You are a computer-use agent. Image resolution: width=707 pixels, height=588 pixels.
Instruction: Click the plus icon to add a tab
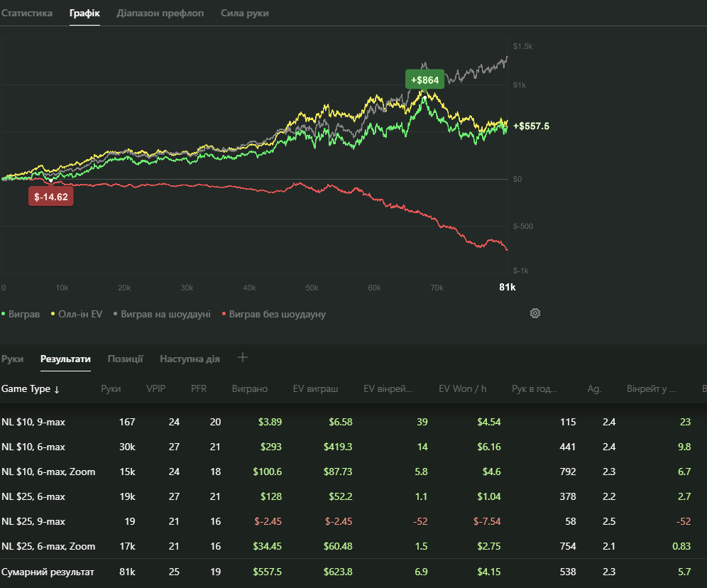point(243,358)
